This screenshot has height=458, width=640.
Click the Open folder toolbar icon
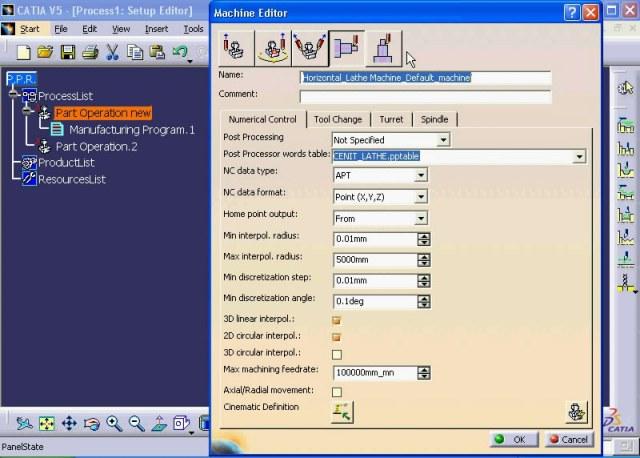(x=46, y=52)
